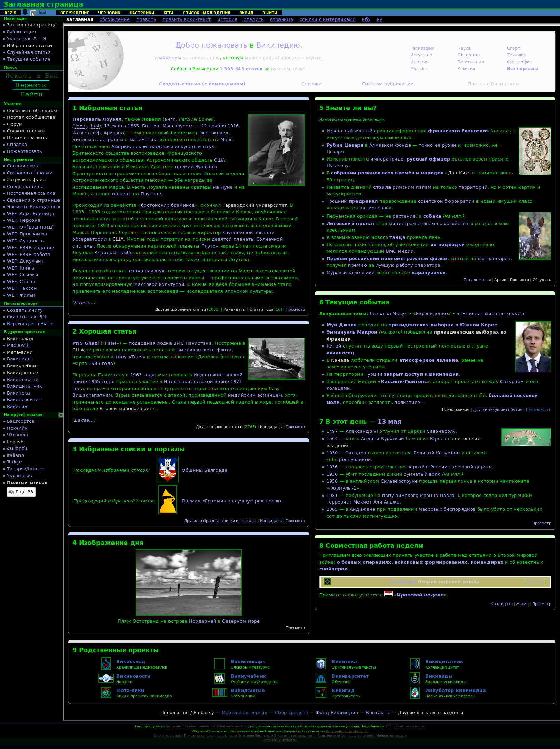560x749 pixels.
Task: Click the Викиновости globe logo icon
Action: [106, 678]
